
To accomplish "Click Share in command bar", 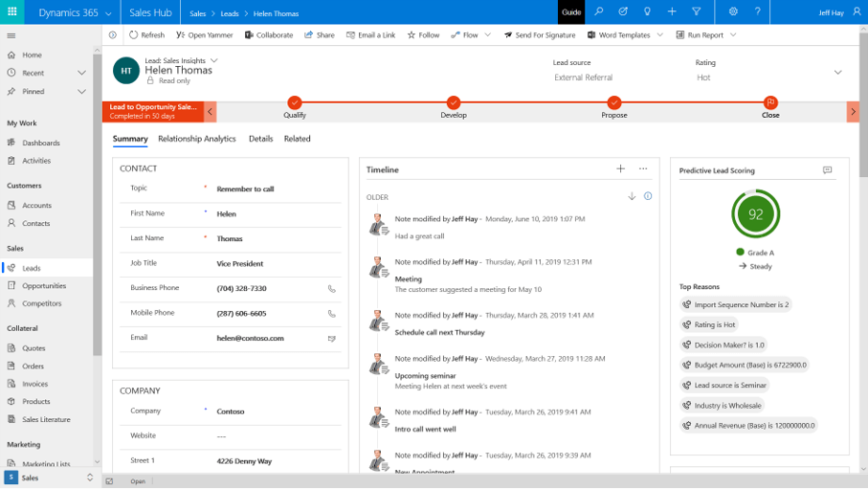I will (320, 34).
